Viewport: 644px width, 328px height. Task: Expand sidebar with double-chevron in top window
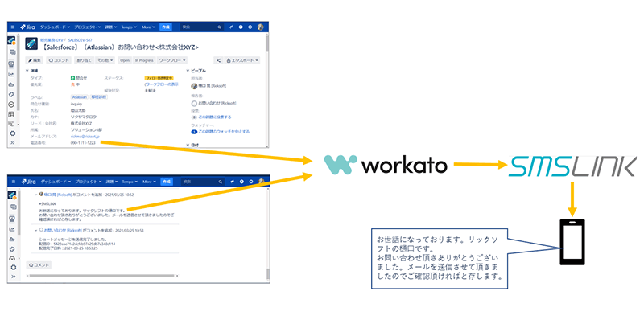(x=13, y=142)
